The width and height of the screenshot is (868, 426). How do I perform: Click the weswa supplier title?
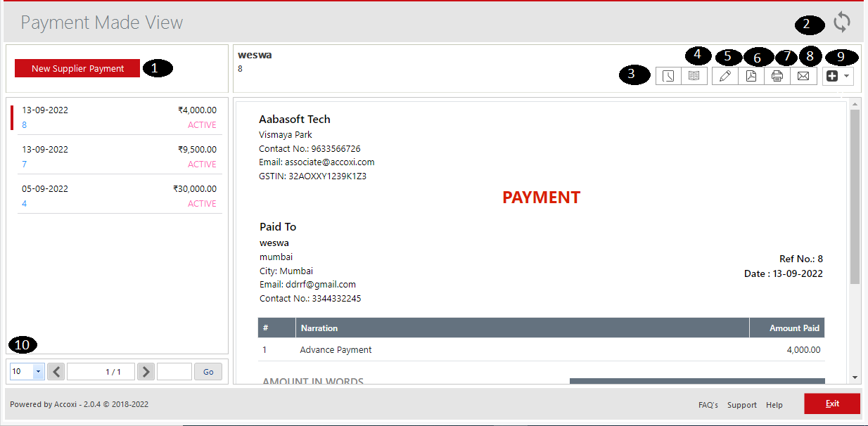coord(255,55)
